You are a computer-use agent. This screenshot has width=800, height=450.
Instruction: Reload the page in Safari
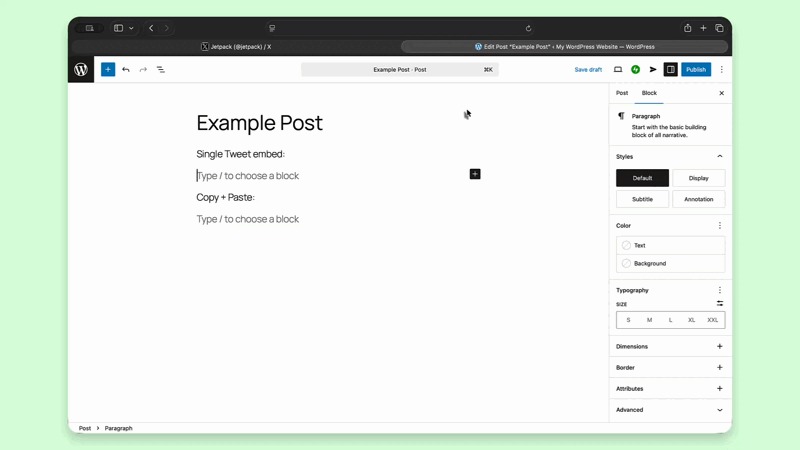(x=529, y=28)
